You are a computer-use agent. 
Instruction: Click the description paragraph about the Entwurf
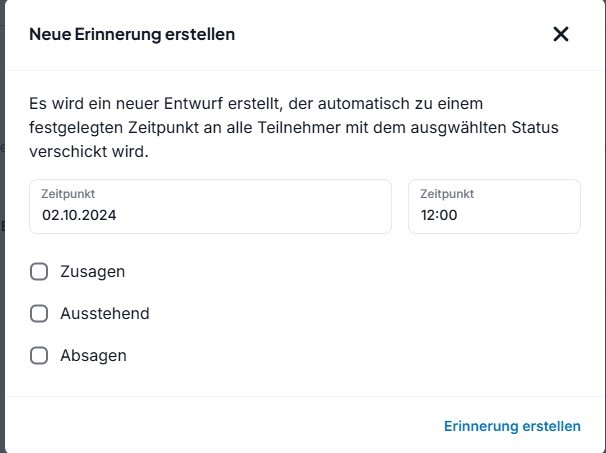(x=294, y=127)
